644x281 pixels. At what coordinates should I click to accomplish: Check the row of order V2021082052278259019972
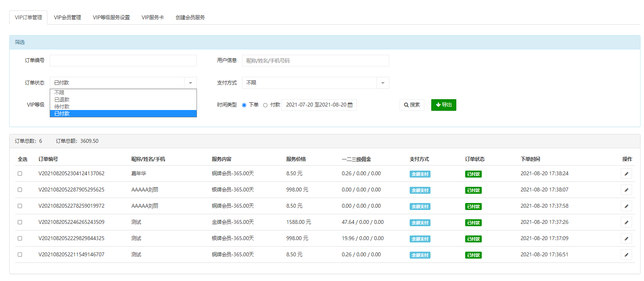click(x=20, y=206)
